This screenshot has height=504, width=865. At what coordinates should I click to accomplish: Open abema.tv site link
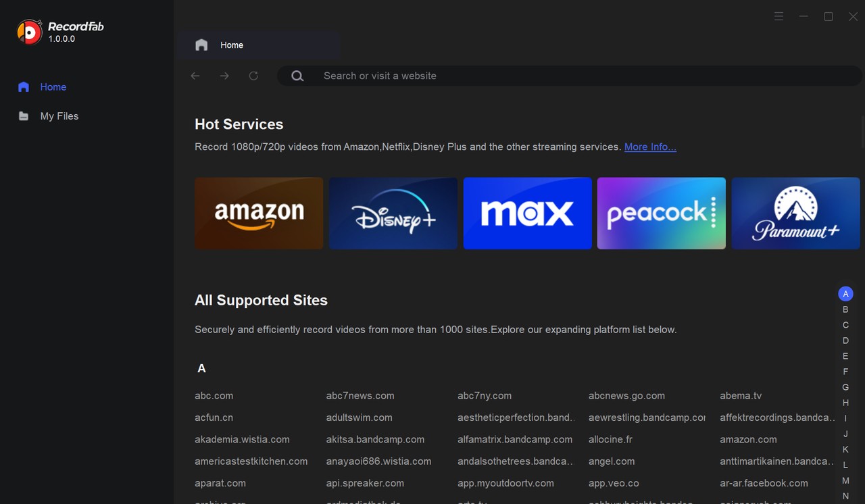741,396
